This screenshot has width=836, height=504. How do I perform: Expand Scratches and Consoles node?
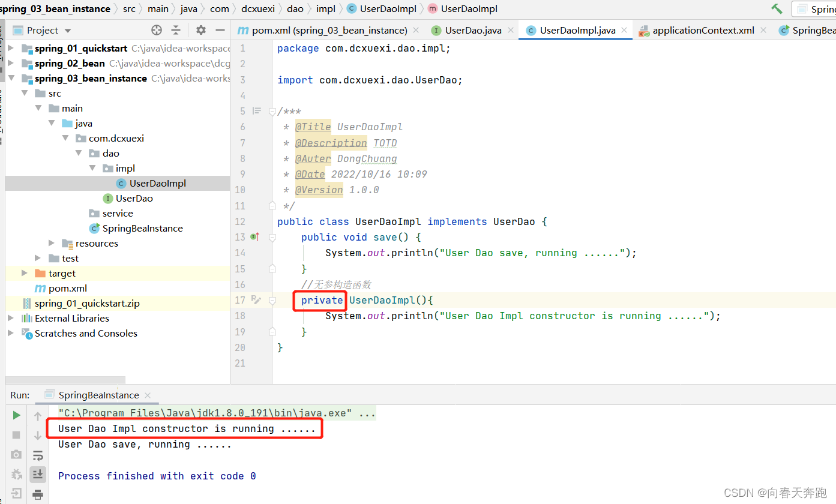click(x=11, y=334)
